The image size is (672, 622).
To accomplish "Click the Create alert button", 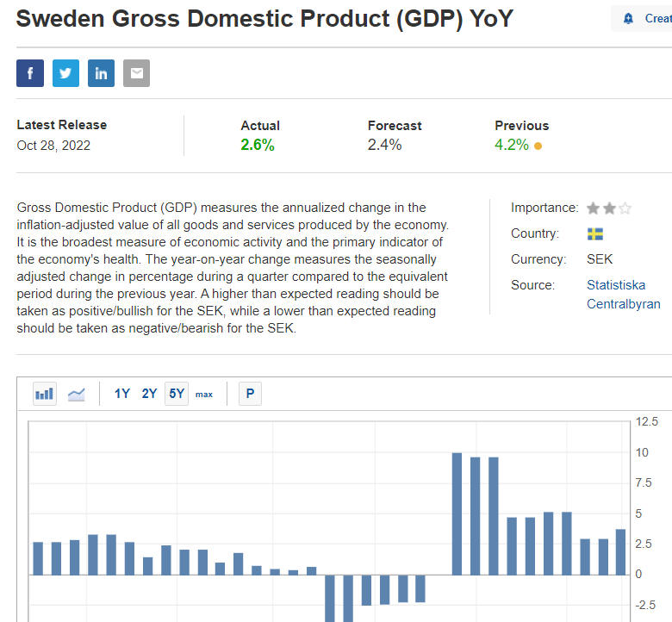I will click(641, 18).
